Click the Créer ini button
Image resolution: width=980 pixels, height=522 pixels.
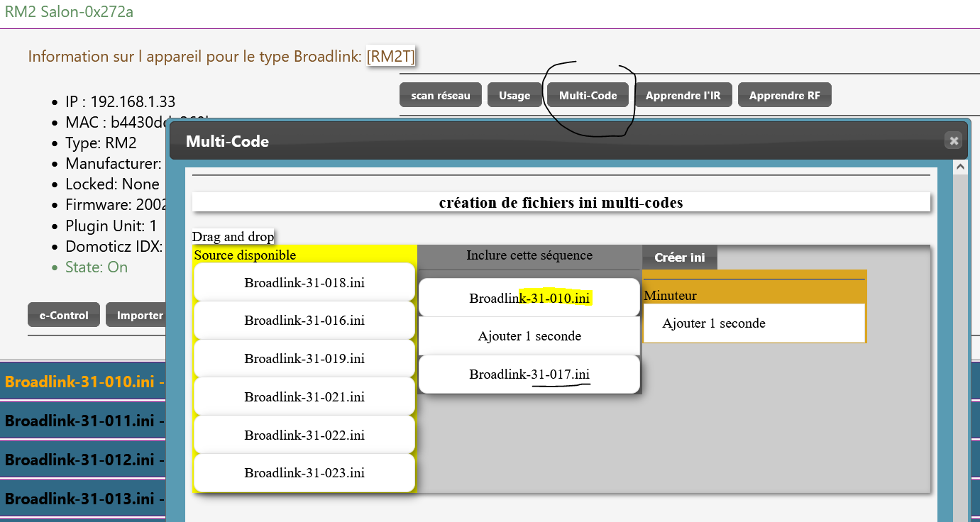(680, 257)
